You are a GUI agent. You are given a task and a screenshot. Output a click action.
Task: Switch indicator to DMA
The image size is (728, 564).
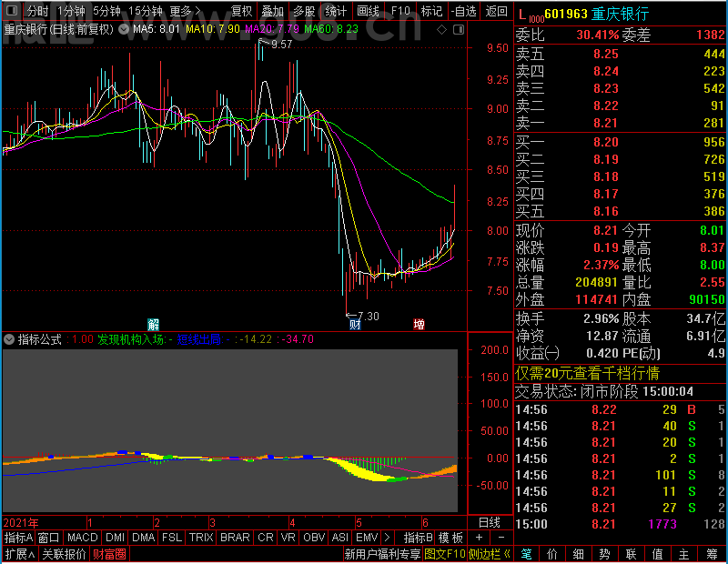pos(143,538)
